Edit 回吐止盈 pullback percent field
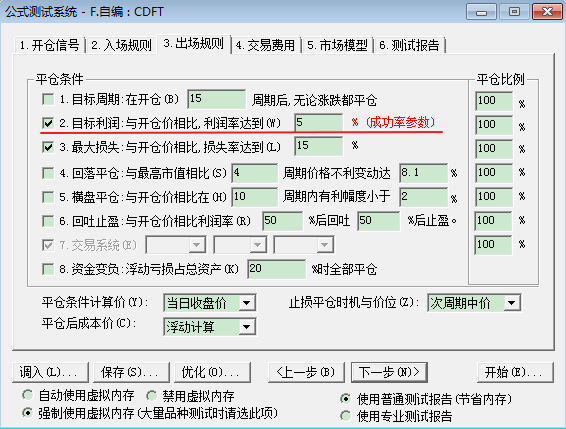The image size is (566, 429). 379,221
